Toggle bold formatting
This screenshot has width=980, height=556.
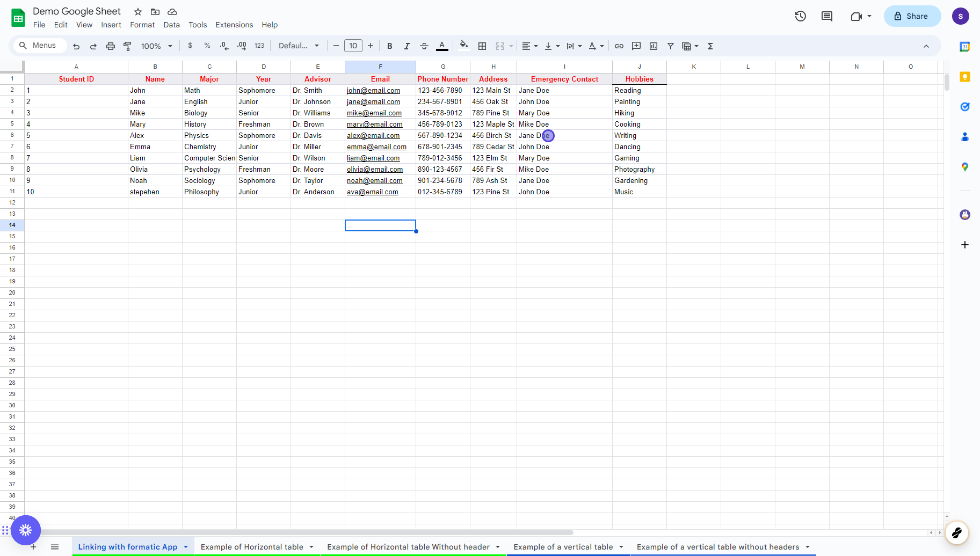389,46
